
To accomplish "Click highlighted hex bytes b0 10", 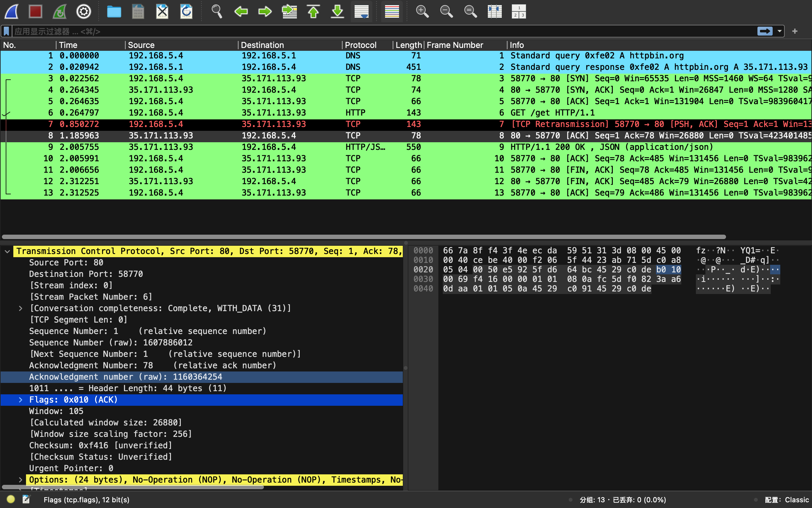I will click(668, 270).
